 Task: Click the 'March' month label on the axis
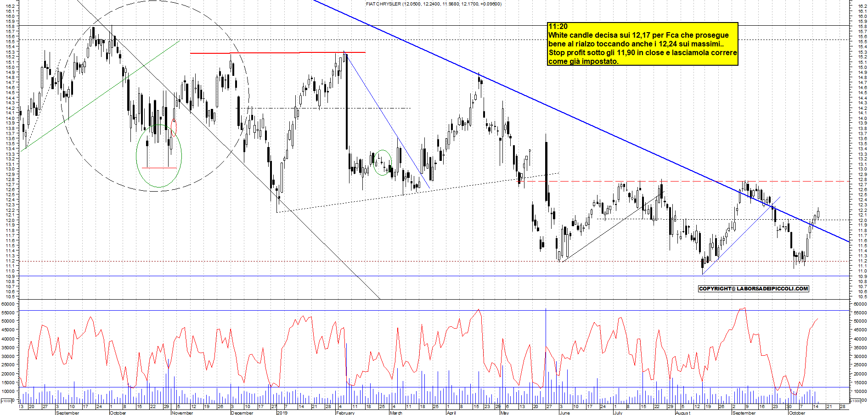pyautogui.click(x=396, y=413)
